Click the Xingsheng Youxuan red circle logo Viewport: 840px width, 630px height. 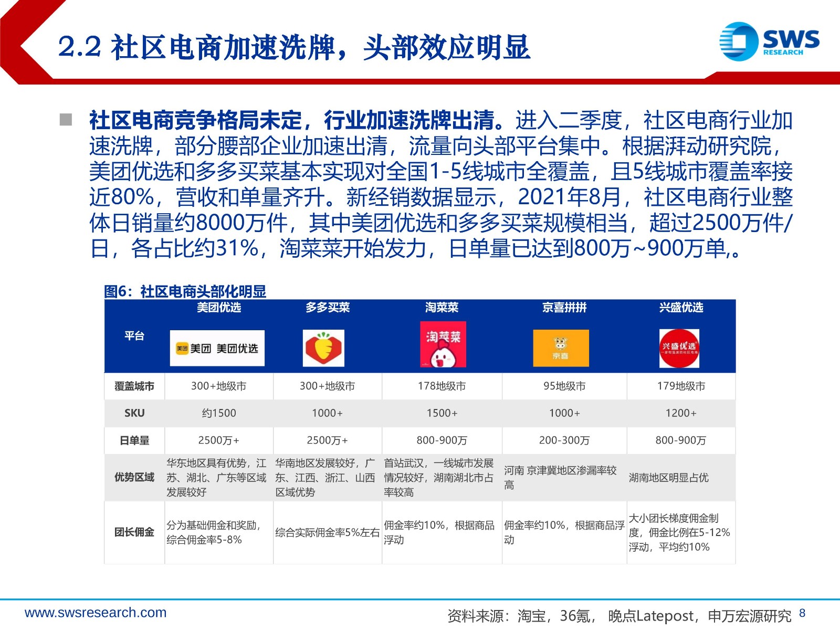(x=679, y=348)
